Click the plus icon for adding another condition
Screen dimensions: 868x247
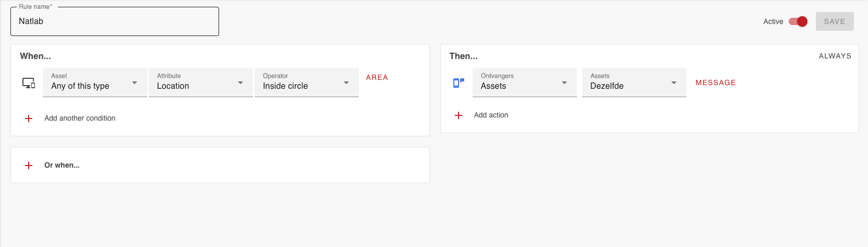click(x=29, y=119)
